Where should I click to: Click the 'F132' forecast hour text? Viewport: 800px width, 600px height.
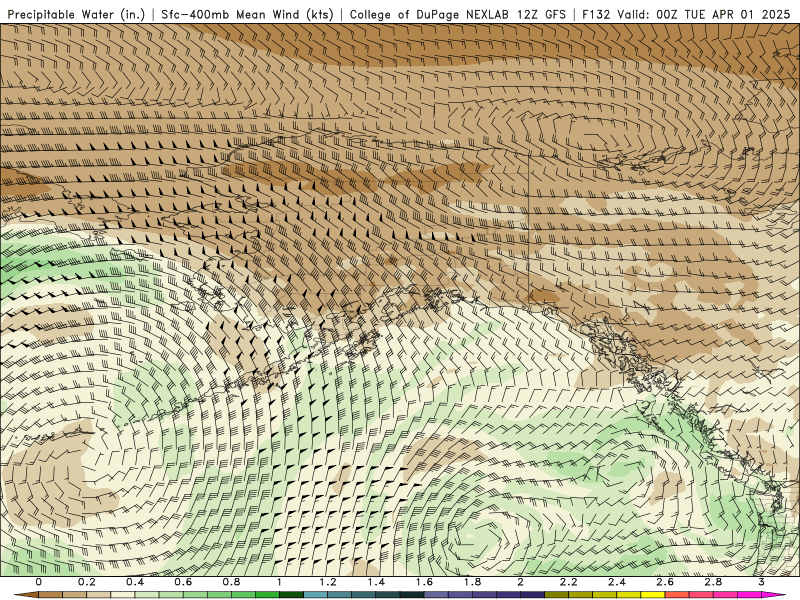(x=596, y=14)
